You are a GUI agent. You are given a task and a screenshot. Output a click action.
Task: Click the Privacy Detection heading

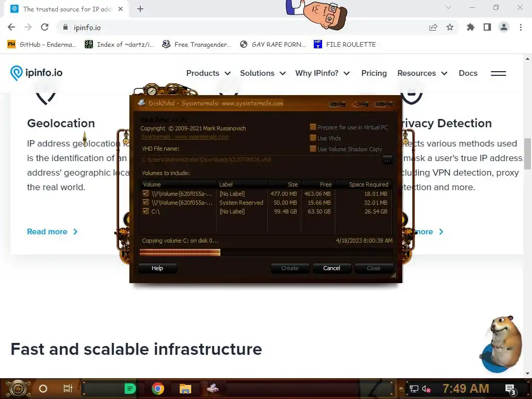point(447,123)
